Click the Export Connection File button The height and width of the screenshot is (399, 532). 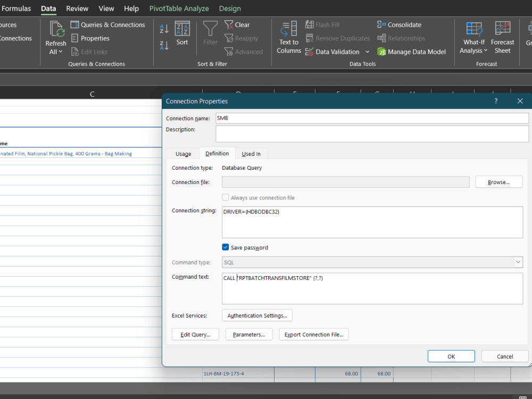pyautogui.click(x=313, y=334)
